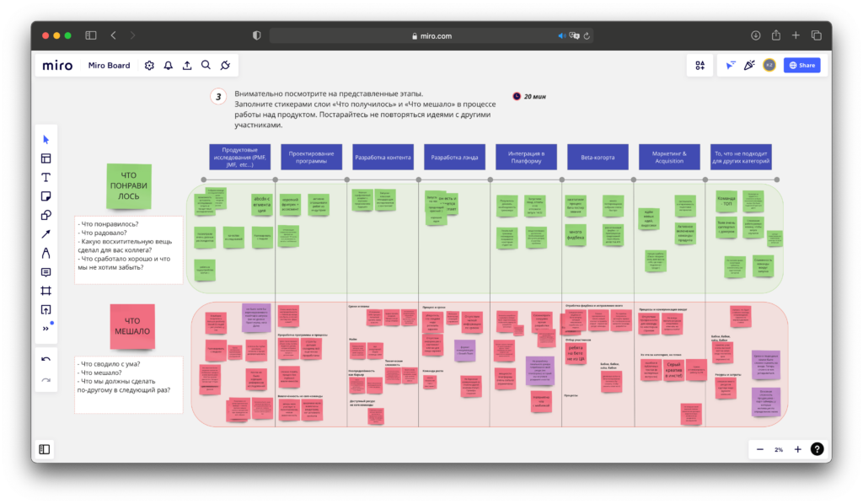Expand more tools in left toolbar
863x504 pixels.
(x=46, y=329)
